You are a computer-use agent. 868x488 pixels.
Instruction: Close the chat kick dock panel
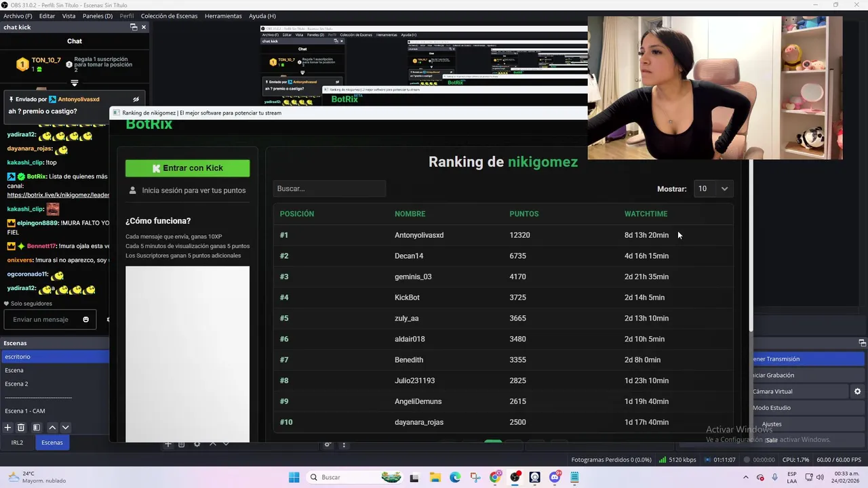143,27
